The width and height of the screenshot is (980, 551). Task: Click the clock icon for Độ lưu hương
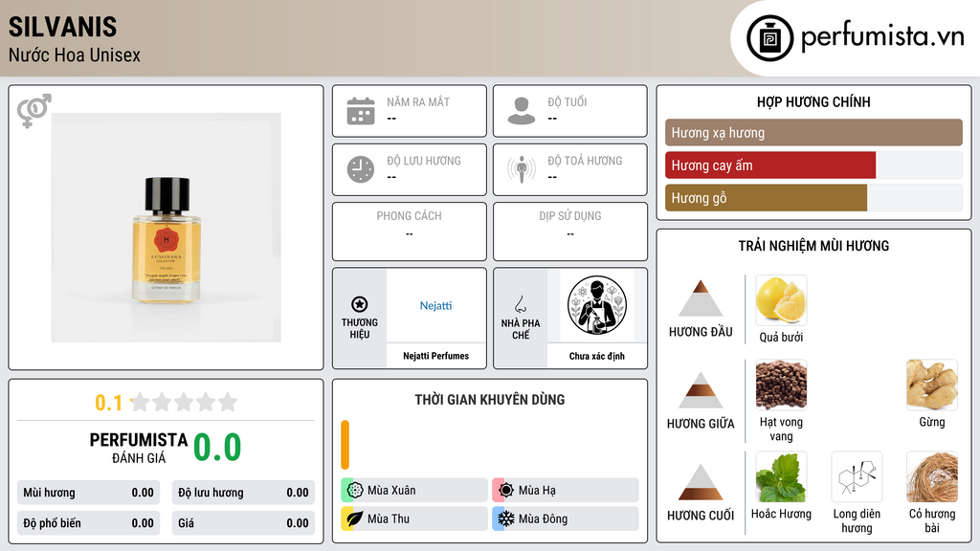(361, 169)
